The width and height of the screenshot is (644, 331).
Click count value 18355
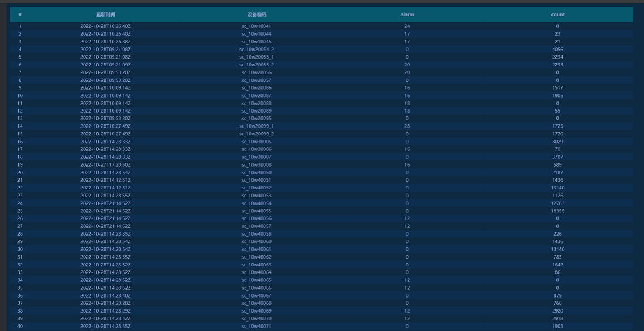[x=558, y=211]
